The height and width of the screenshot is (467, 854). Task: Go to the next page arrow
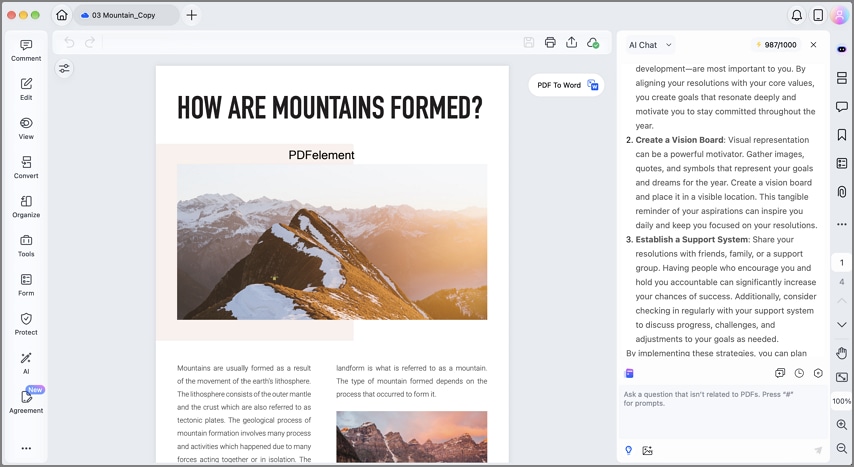pyautogui.click(x=841, y=325)
